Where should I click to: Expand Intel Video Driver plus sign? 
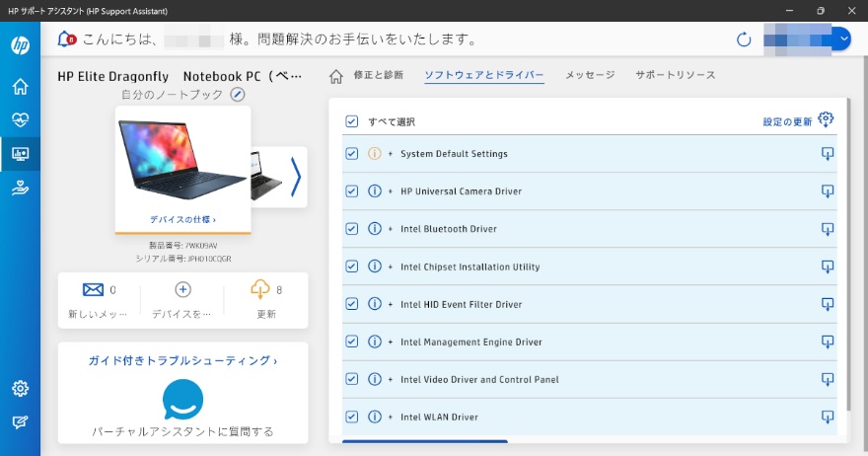click(x=391, y=380)
